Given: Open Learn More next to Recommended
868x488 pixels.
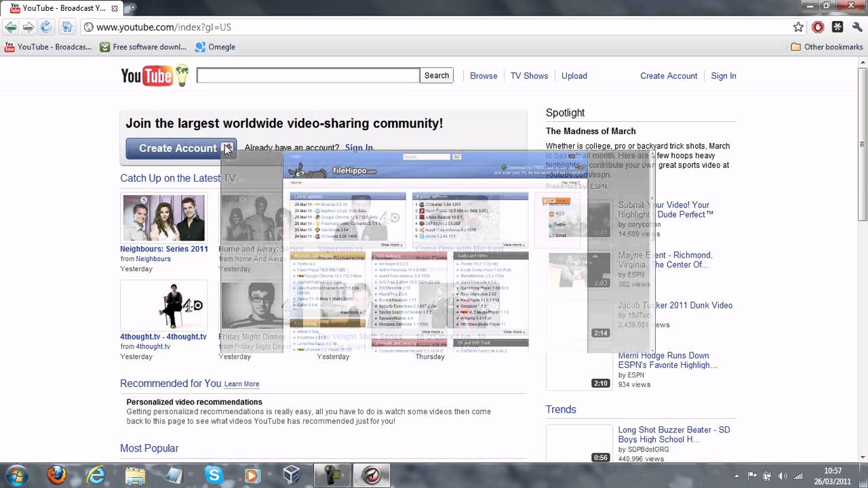Looking at the screenshot, I should 241,384.
